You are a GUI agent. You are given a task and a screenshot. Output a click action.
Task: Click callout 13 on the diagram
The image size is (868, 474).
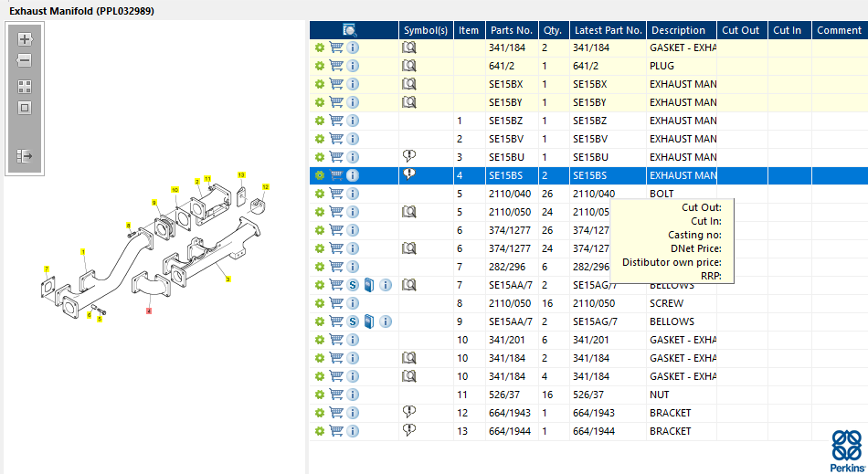(x=241, y=174)
